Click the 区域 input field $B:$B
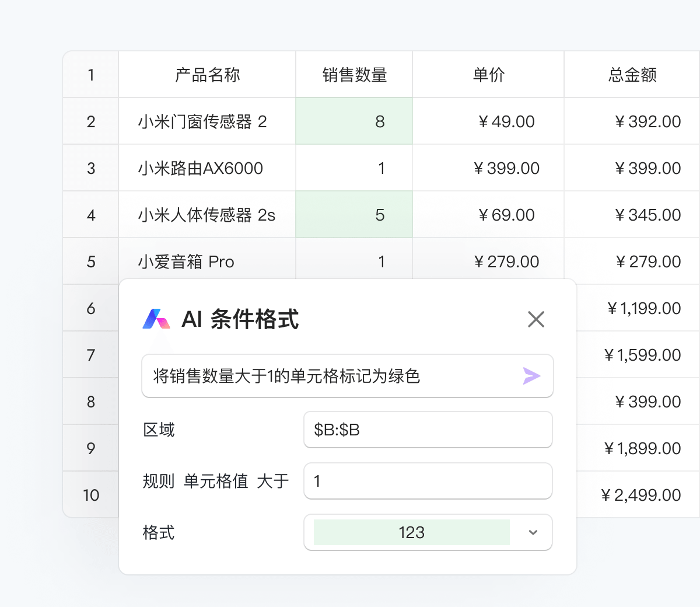Screen dimensions: 700x607 [428, 430]
